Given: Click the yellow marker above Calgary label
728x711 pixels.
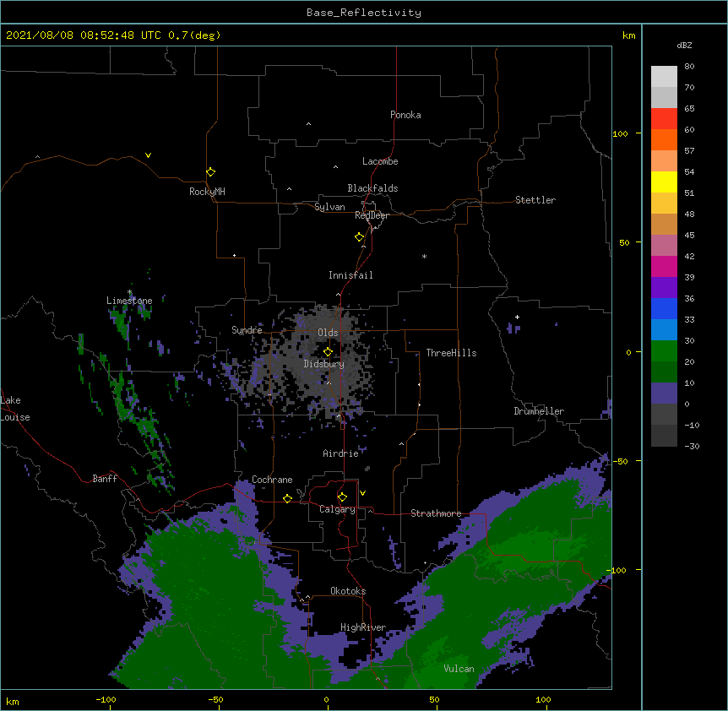Looking at the screenshot, I should coord(342,497).
